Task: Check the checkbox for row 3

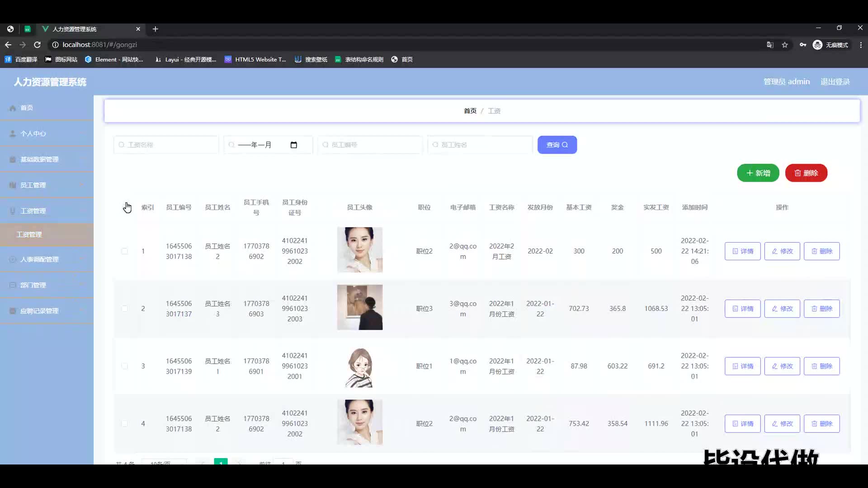Action: pyautogui.click(x=124, y=366)
